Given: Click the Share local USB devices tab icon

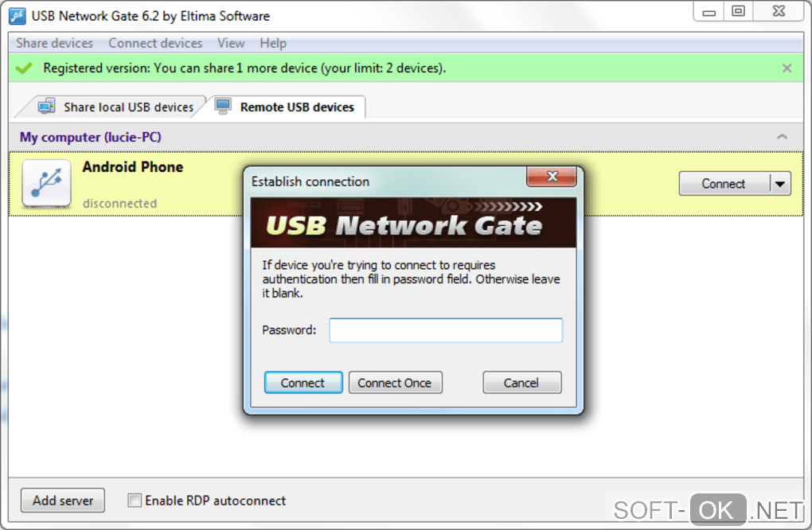Looking at the screenshot, I should [46, 107].
